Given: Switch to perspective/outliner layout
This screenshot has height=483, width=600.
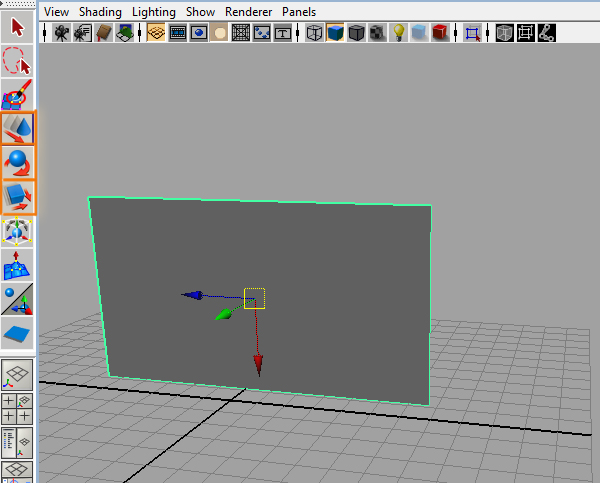Looking at the screenshot, I should [x=17, y=443].
